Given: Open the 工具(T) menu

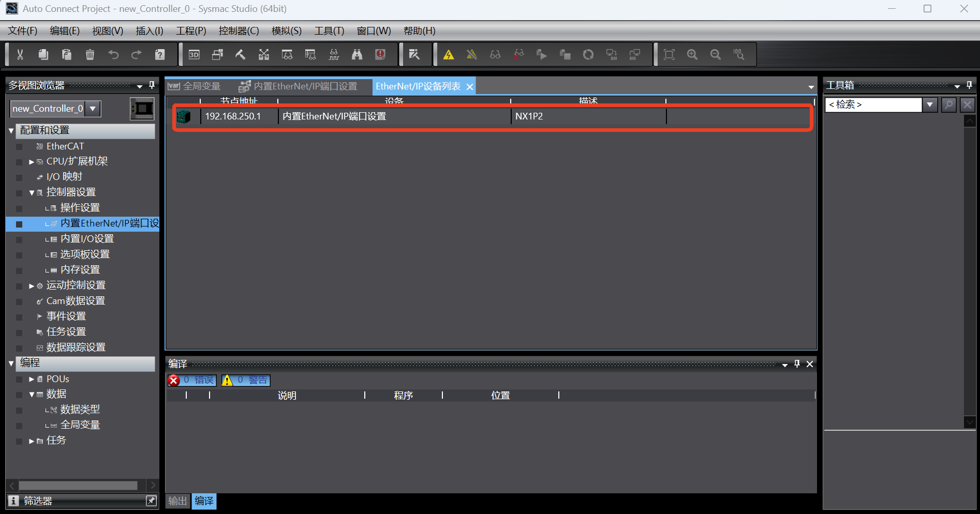Looking at the screenshot, I should tap(329, 31).
